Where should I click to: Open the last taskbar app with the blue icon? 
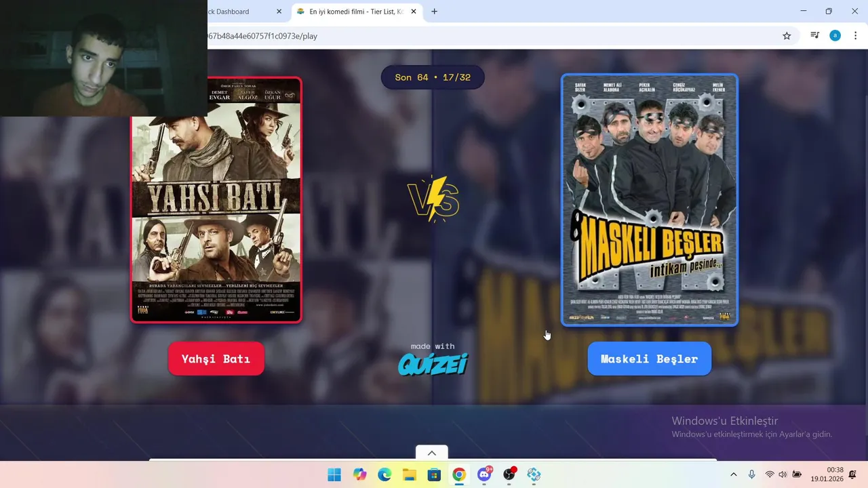point(534,474)
